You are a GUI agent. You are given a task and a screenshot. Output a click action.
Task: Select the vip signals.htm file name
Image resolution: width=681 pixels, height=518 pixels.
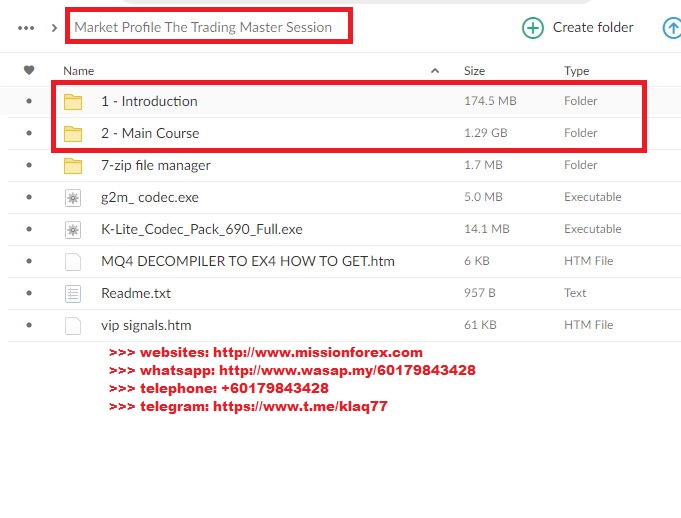[146, 326]
